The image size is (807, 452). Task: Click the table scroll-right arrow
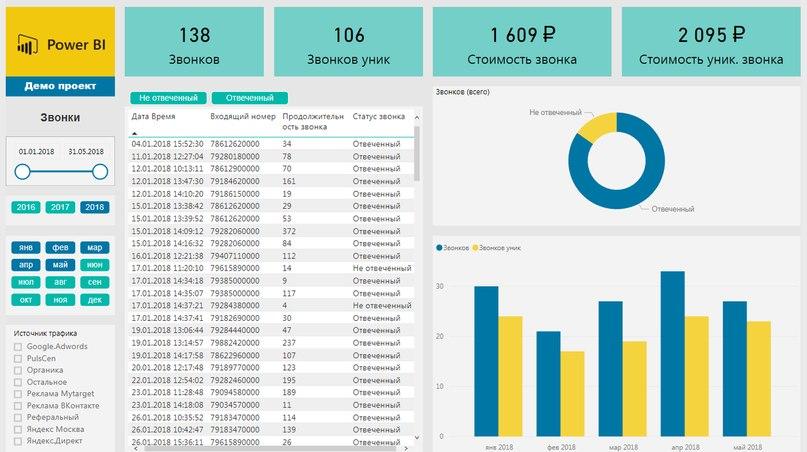[x=406, y=449]
